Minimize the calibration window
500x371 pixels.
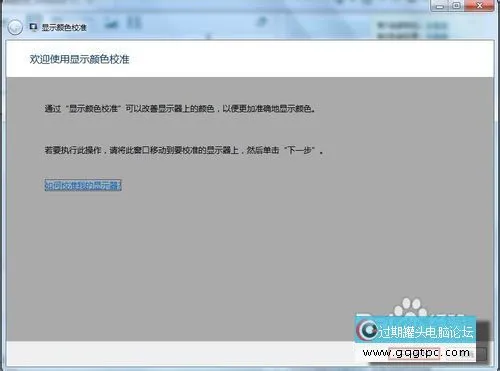tap(440, 6)
